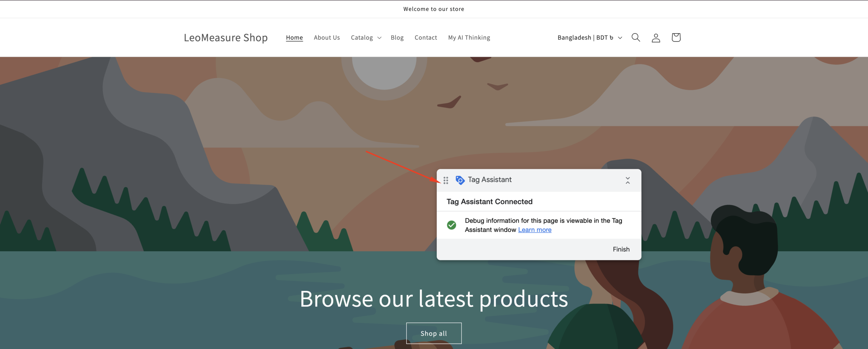Image resolution: width=868 pixels, height=349 pixels.
Task: Open the account login icon
Action: tap(656, 38)
